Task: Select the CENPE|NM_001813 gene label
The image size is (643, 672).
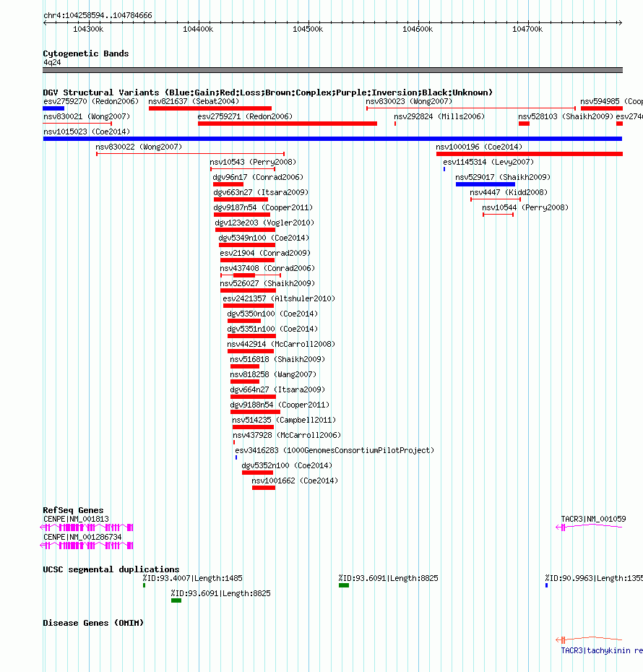Action: tap(77, 519)
